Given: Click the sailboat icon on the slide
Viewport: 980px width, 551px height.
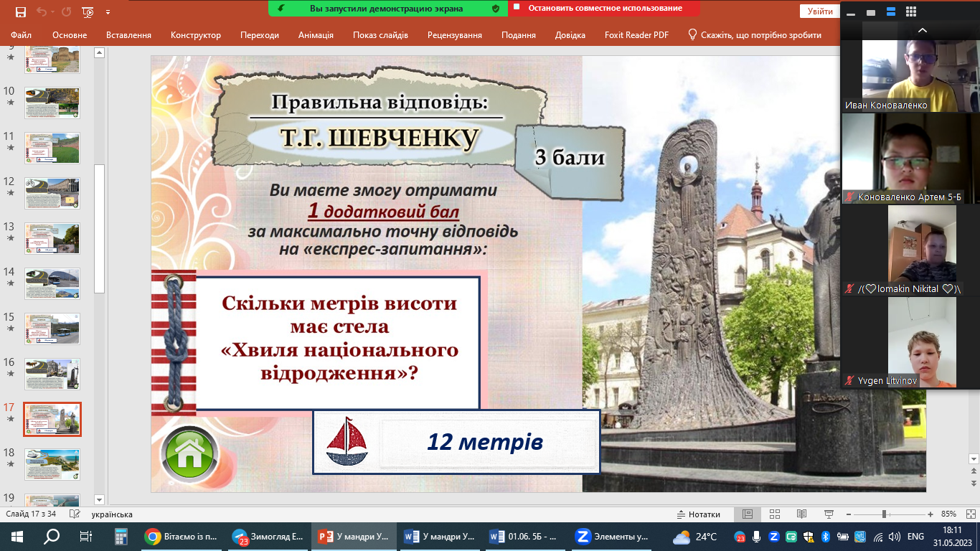Looking at the screenshot, I should tap(347, 442).
